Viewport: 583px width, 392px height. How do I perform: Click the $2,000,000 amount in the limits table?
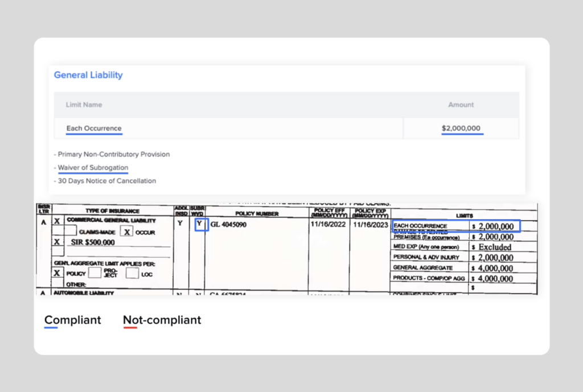(x=461, y=128)
